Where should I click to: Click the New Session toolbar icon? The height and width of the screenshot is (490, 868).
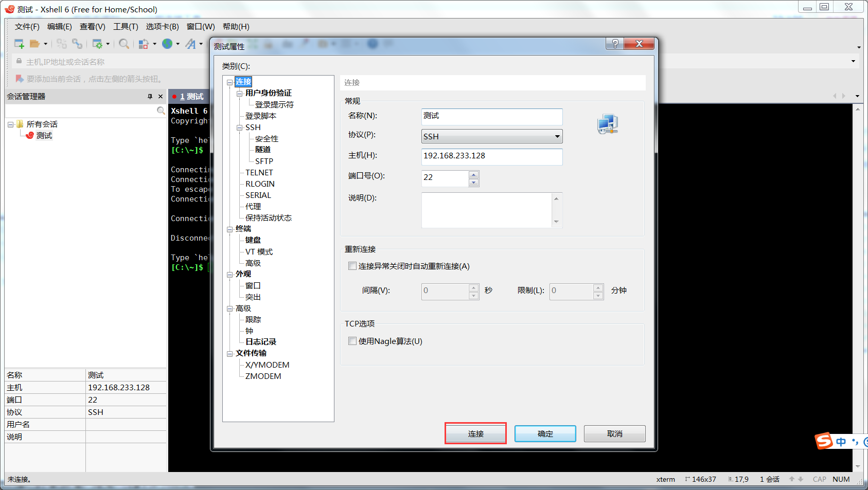tap(19, 44)
